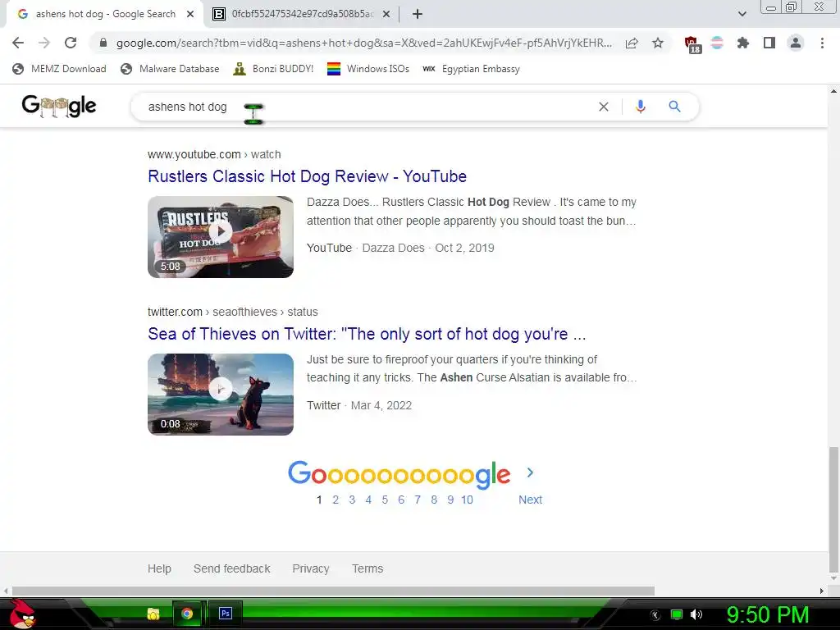This screenshot has width=840, height=630.
Task: Switch to the 0fcbf552475342e97 tab
Action: 302,15
